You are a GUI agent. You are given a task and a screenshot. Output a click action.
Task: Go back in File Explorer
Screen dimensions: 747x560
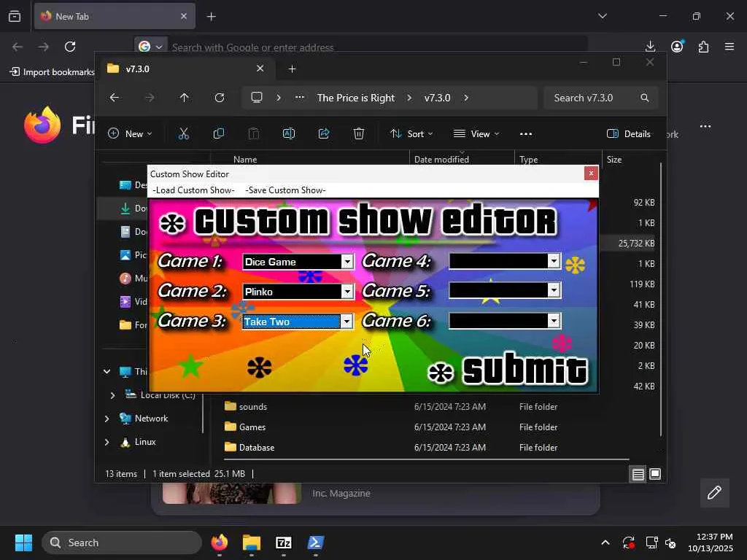[x=115, y=98]
